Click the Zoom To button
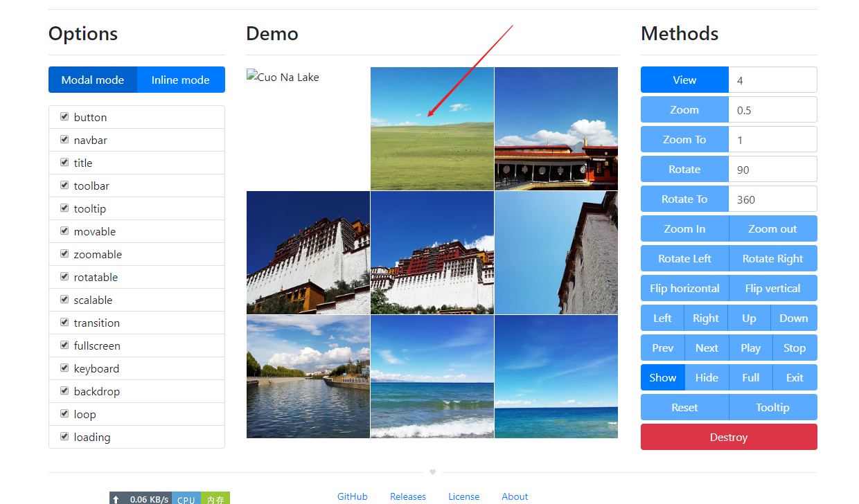The width and height of the screenshot is (859, 504). pos(684,139)
